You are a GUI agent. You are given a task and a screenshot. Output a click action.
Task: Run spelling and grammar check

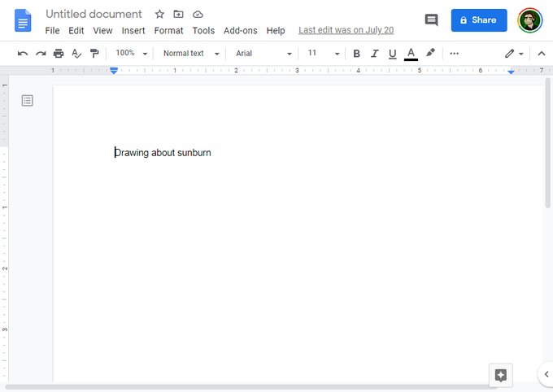pos(76,54)
